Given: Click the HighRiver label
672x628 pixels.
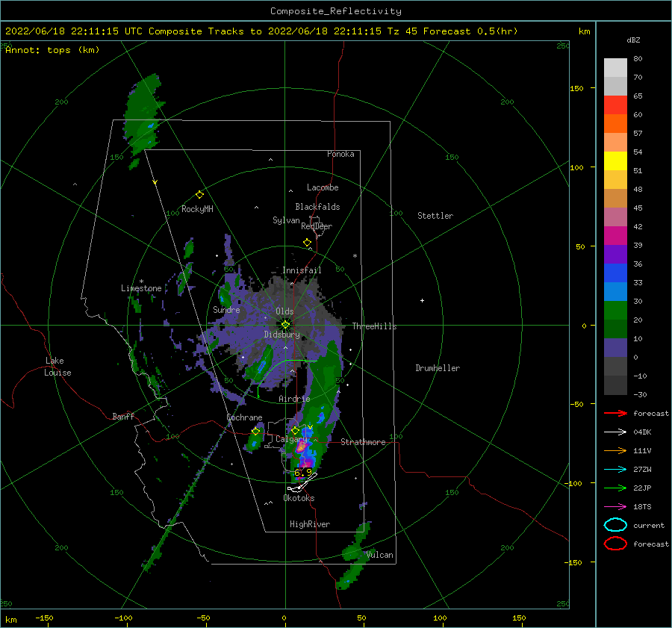Looking at the screenshot, I should pos(310,524).
